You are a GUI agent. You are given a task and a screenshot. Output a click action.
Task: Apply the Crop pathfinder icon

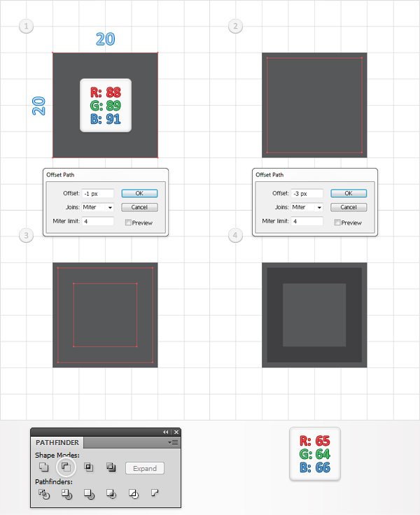point(111,493)
